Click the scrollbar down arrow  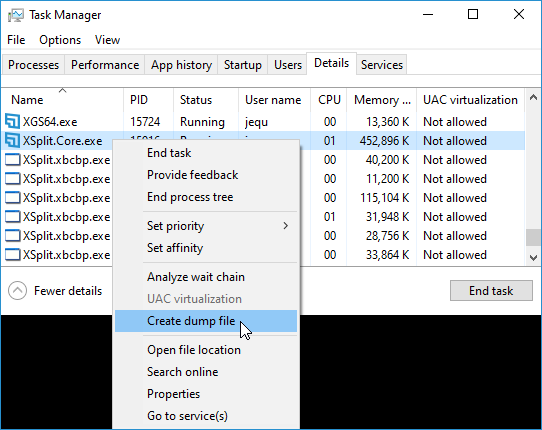click(x=533, y=258)
